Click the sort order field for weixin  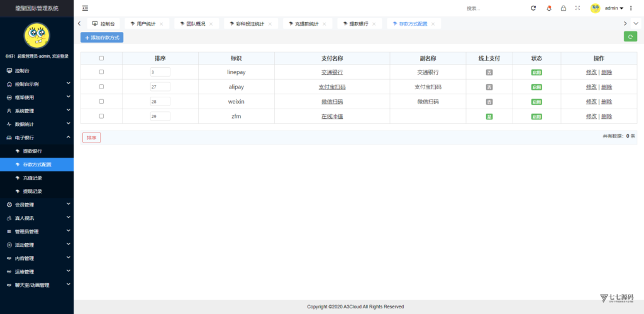160,102
